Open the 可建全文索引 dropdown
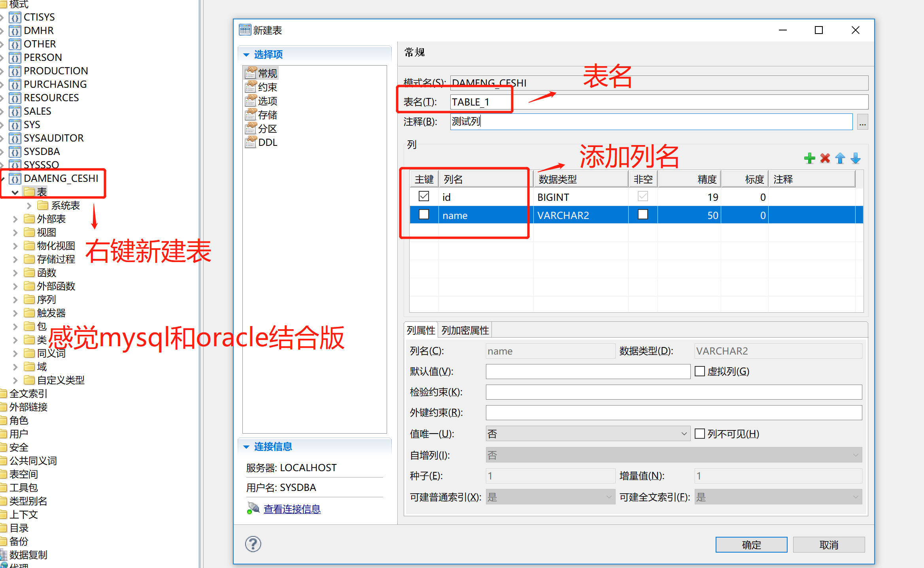Screen dimensions: 924x568 (x=778, y=497)
